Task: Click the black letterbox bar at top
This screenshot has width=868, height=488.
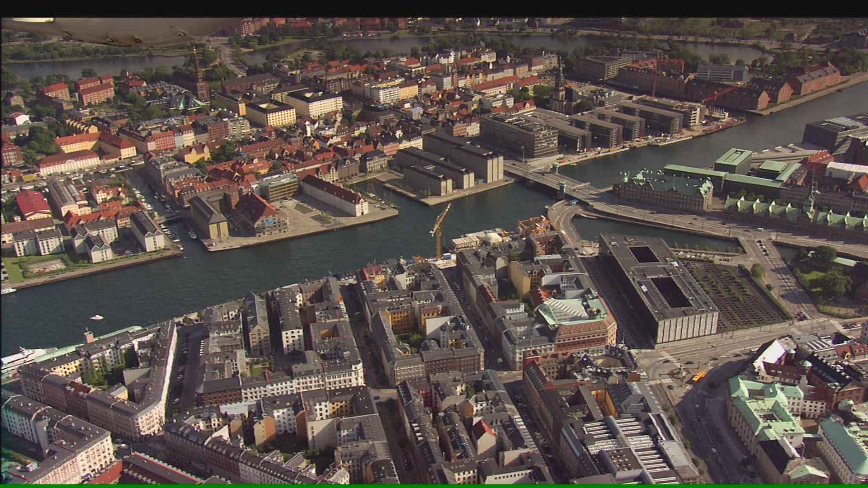Action: click(x=434, y=8)
